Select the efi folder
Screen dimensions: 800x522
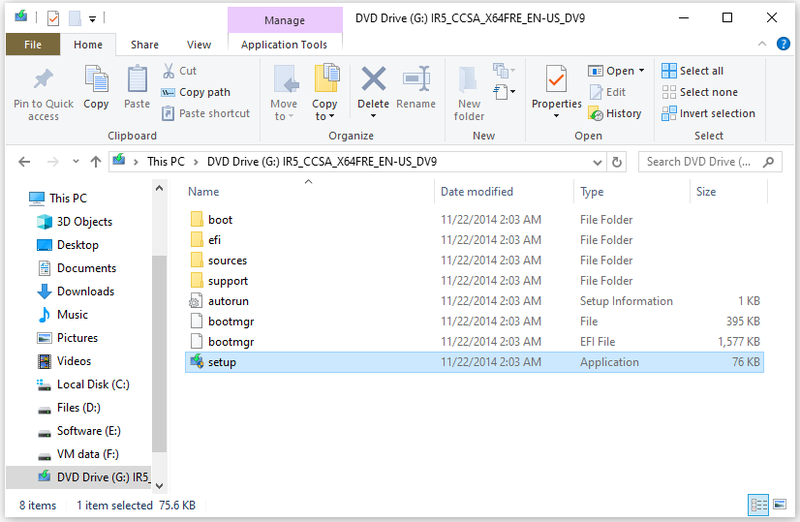click(474, 240)
